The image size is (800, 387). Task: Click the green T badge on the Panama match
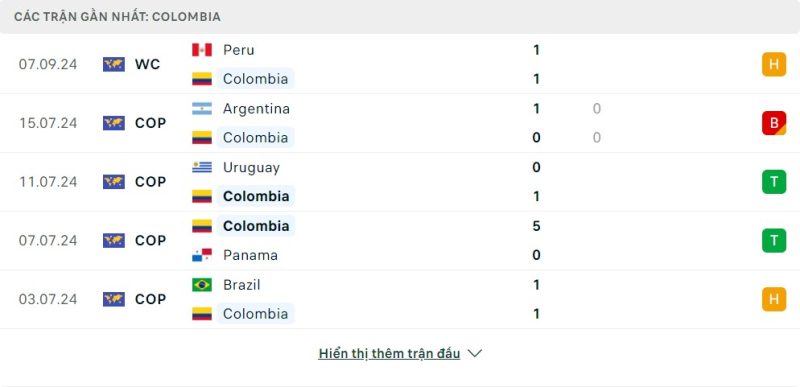(774, 240)
